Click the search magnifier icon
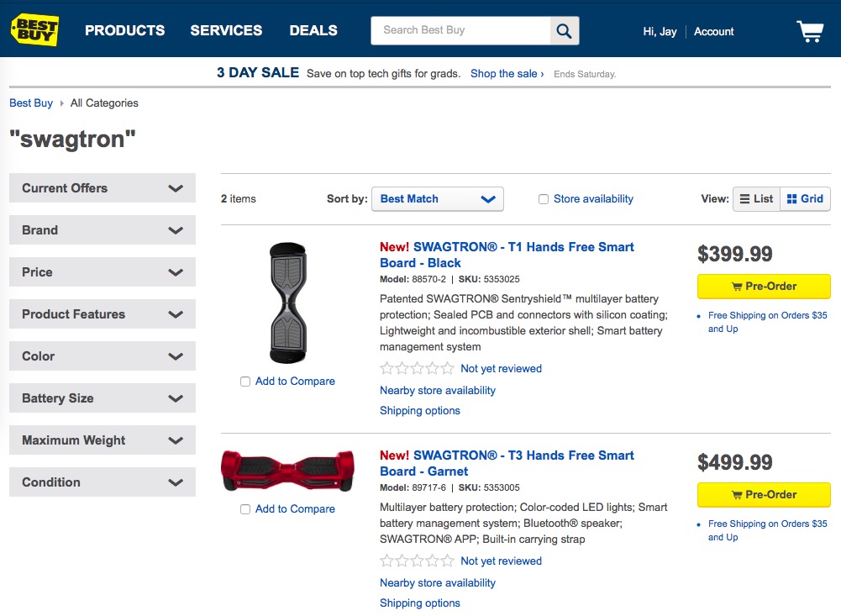This screenshot has width=841, height=616. pyautogui.click(x=564, y=31)
